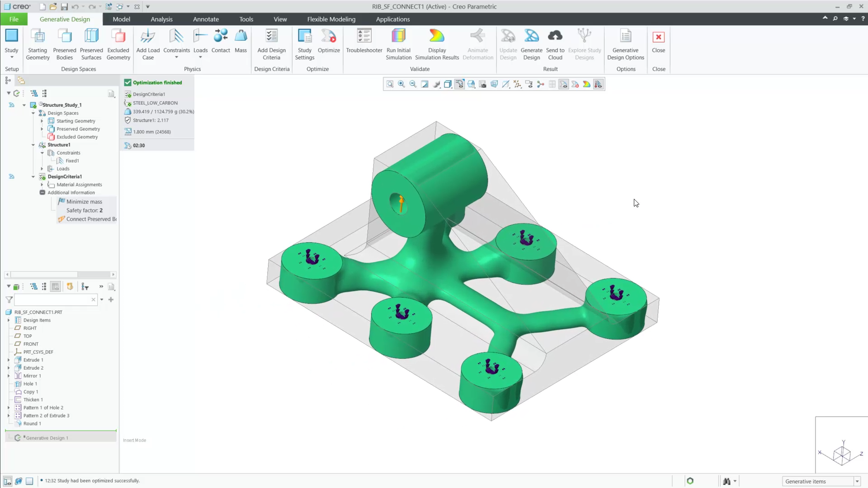Display Simulation Results

coord(437,44)
